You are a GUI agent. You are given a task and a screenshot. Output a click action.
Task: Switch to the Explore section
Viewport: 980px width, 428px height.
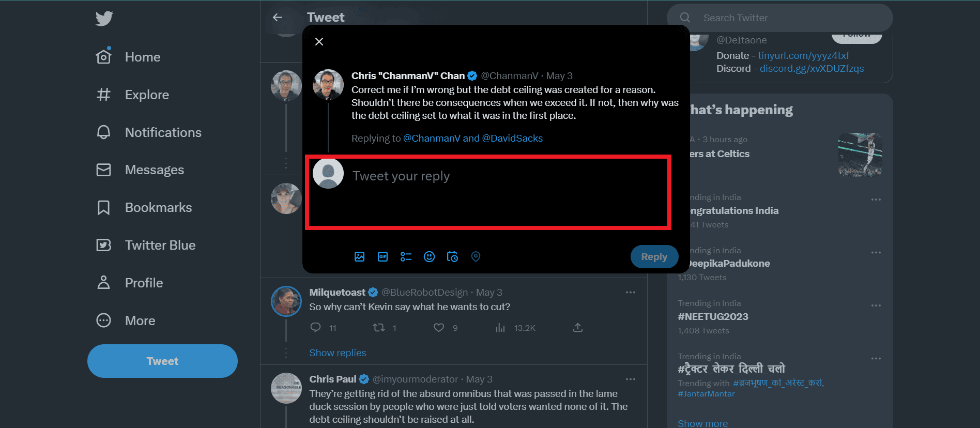pyautogui.click(x=147, y=95)
